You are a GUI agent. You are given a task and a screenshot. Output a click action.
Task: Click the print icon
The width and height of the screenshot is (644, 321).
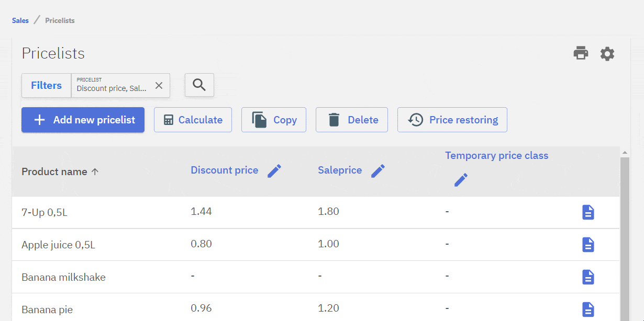[581, 53]
